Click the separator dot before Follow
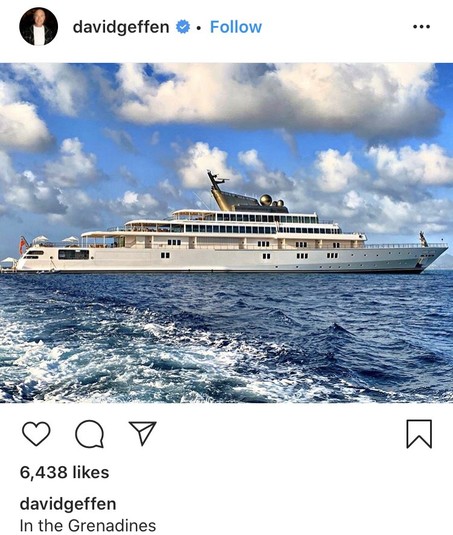This screenshot has height=535, width=453. click(x=199, y=27)
